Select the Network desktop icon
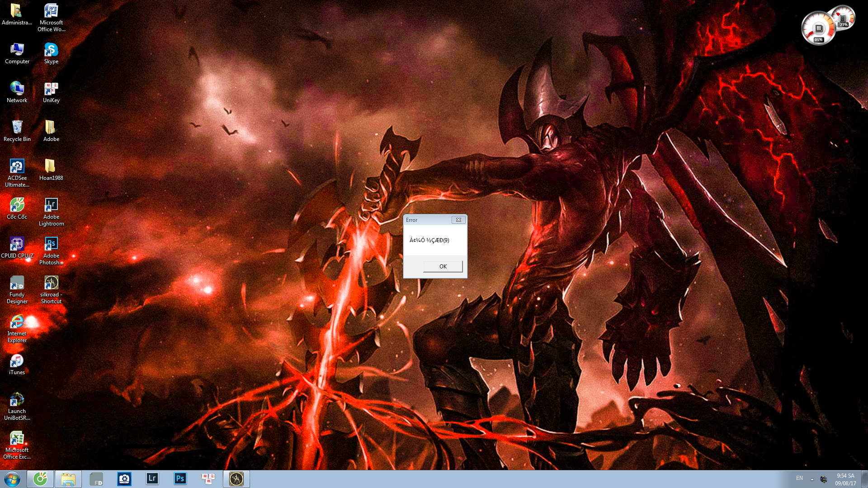868x488 pixels. [x=17, y=92]
